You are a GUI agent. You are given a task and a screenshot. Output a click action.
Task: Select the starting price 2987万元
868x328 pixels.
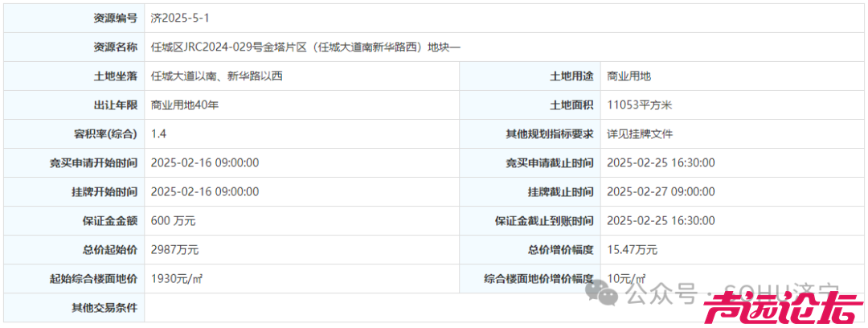click(174, 249)
